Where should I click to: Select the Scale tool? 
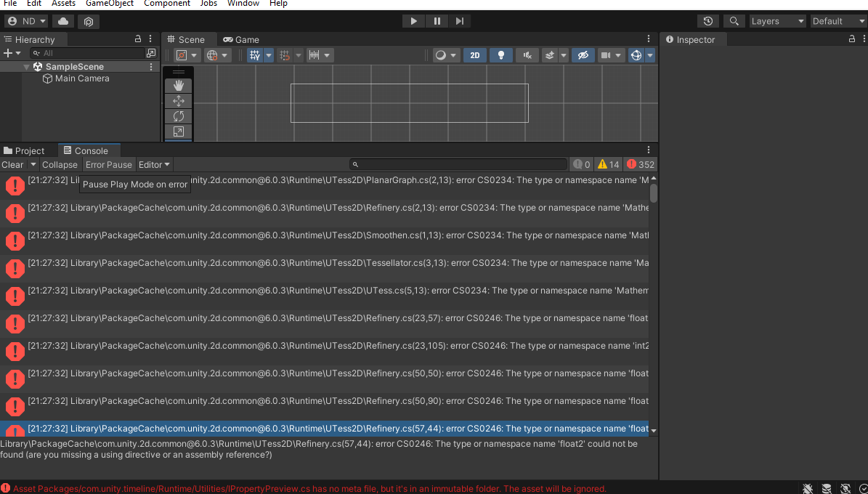click(x=178, y=131)
